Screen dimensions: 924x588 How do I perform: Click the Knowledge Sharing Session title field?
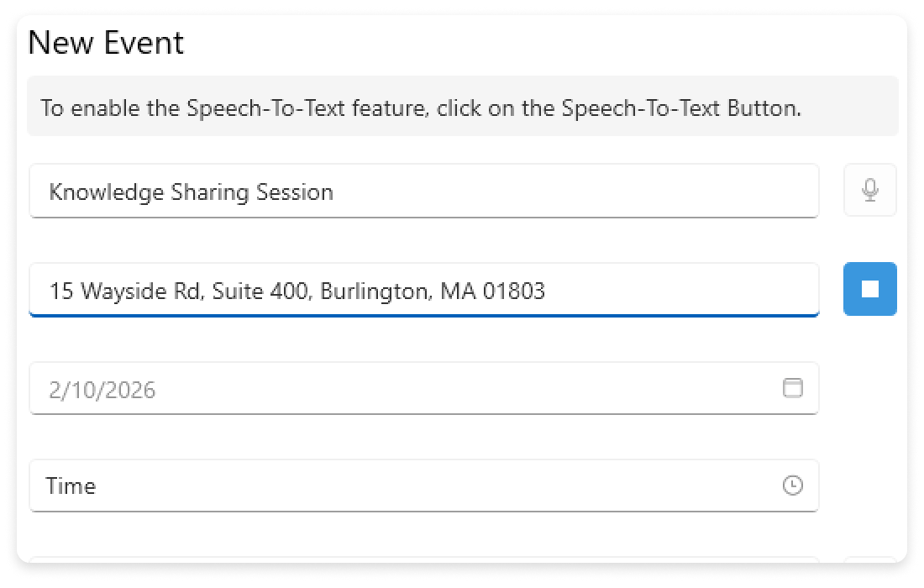point(424,191)
